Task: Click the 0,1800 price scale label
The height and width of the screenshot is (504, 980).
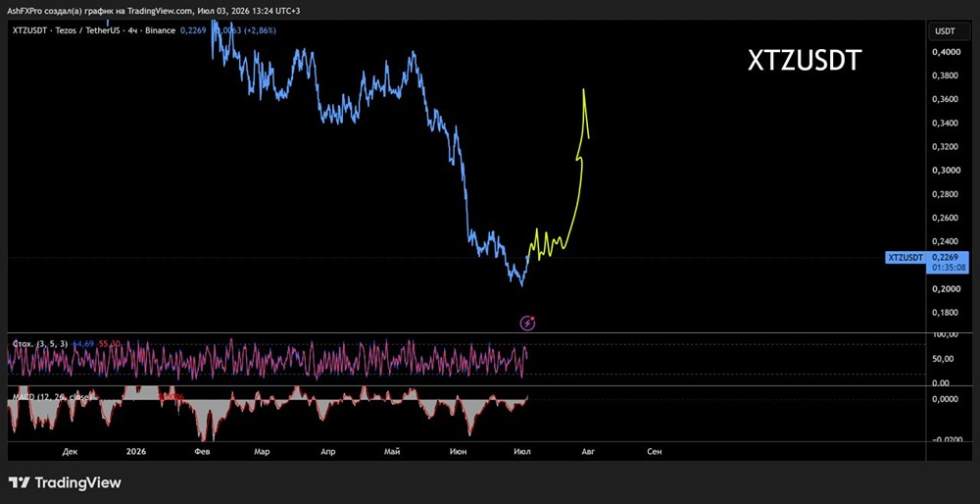Action: point(943,313)
